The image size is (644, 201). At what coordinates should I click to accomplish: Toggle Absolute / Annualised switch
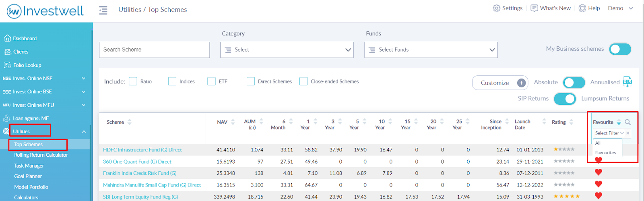pos(574,82)
